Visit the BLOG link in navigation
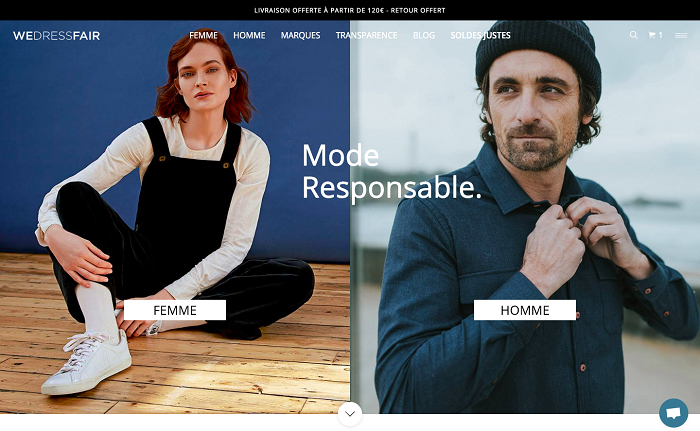 point(424,35)
